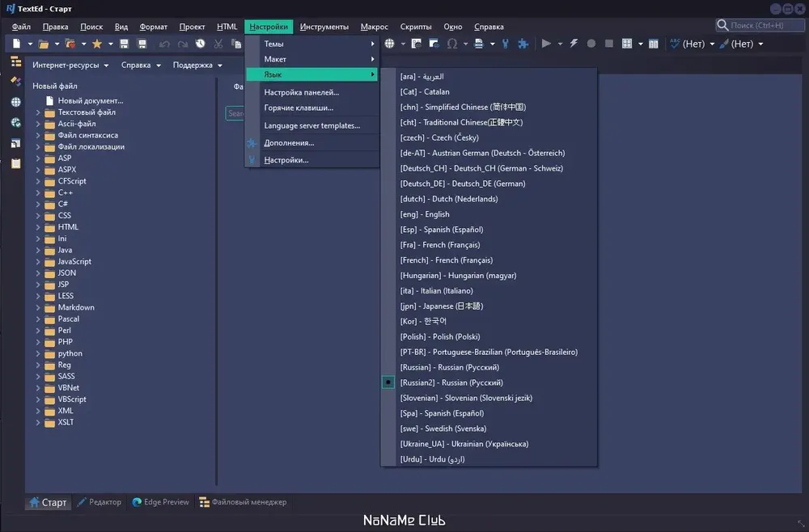809x532 pixels.
Task: Click the lightning bolt toolbar icon
Action: [x=574, y=44]
